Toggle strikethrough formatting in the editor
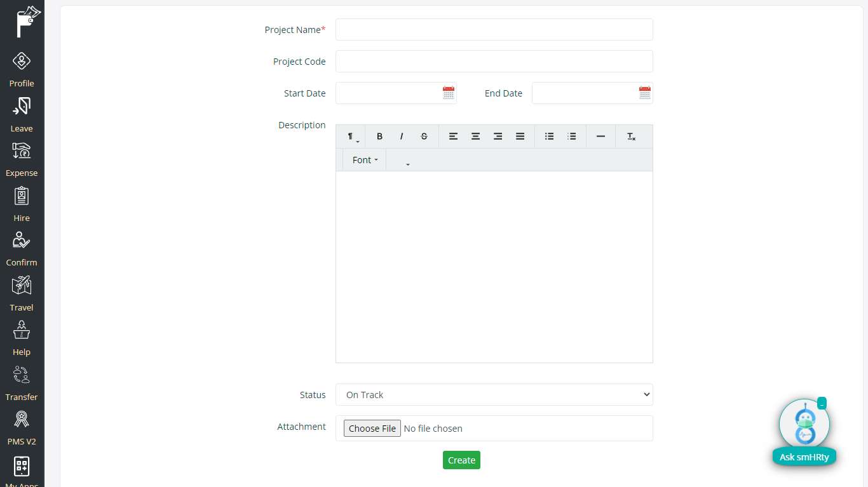Viewport: 868px width, 487px height. (424, 137)
